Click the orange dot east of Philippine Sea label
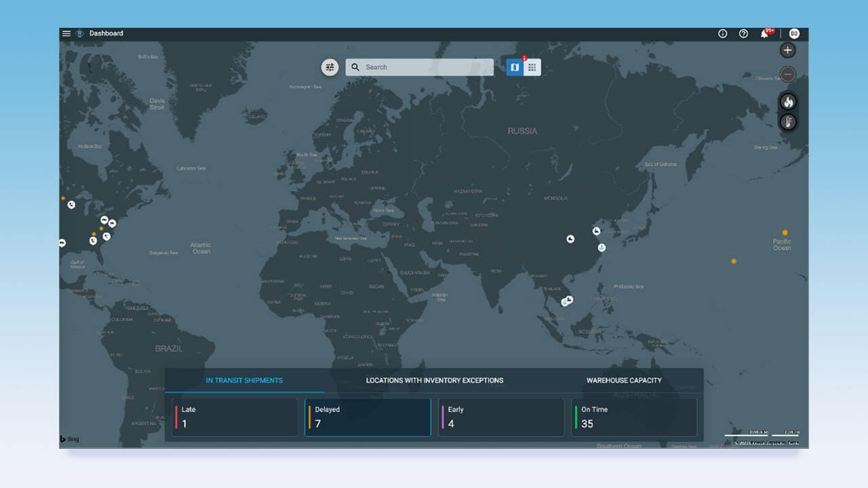 point(734,261)
